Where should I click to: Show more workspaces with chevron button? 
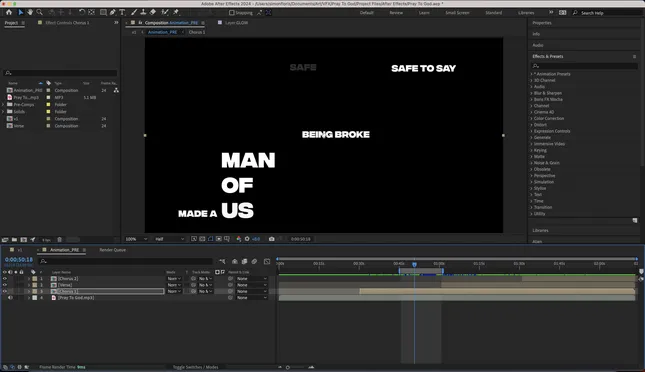[551, 12]
